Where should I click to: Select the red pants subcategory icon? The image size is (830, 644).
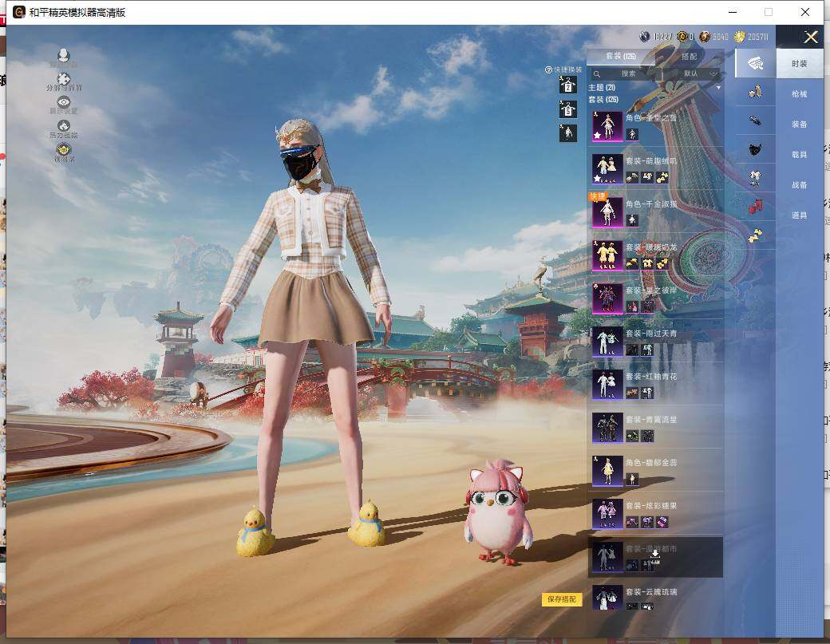755,207
